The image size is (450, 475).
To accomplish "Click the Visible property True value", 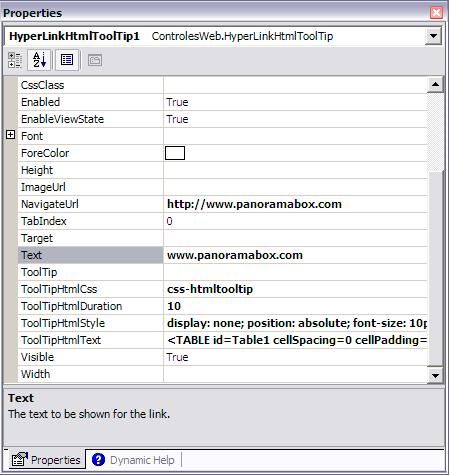I will tap(177, 357).
